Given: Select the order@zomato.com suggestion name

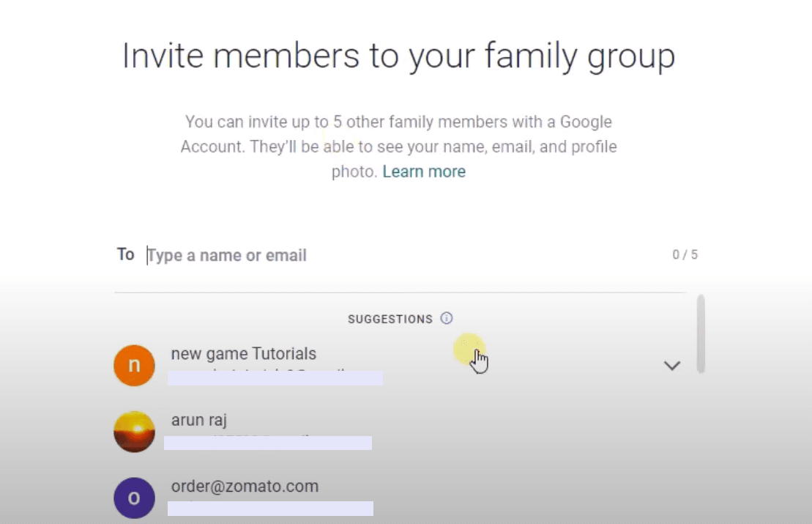Looking at the screenshot, I should click(245, 487).
